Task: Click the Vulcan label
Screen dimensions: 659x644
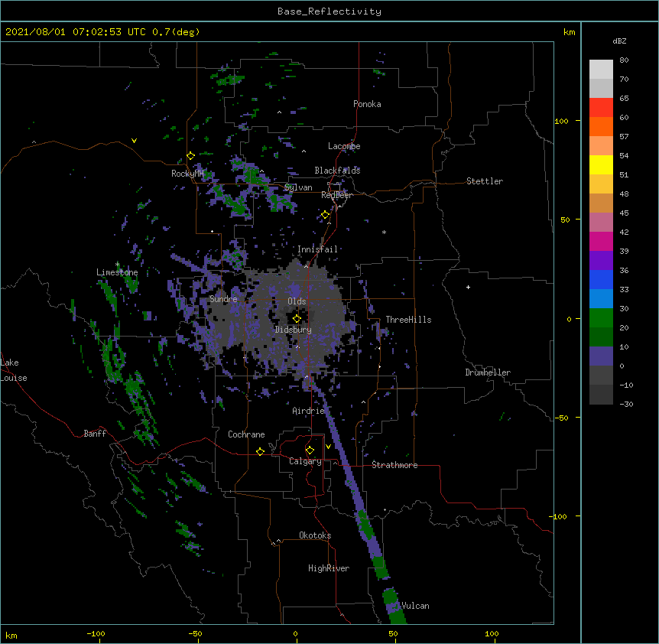Action: pyautogui.click(x=415, y=606)
